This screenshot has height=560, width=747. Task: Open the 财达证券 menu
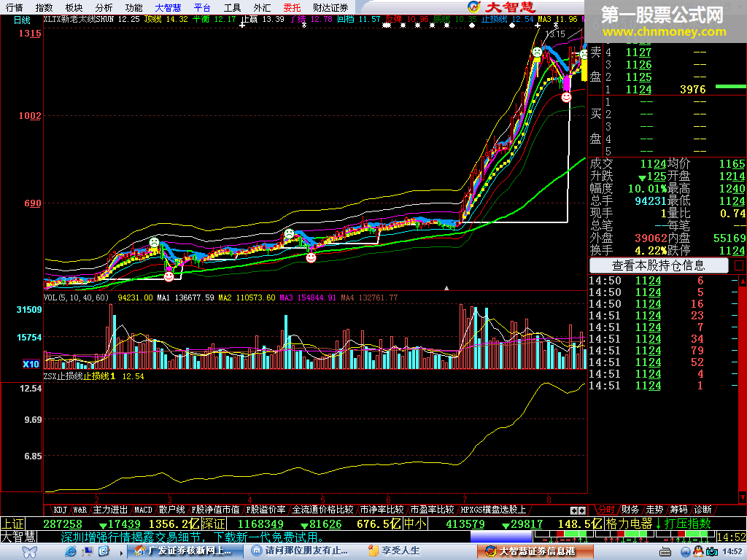pos(330,7)
